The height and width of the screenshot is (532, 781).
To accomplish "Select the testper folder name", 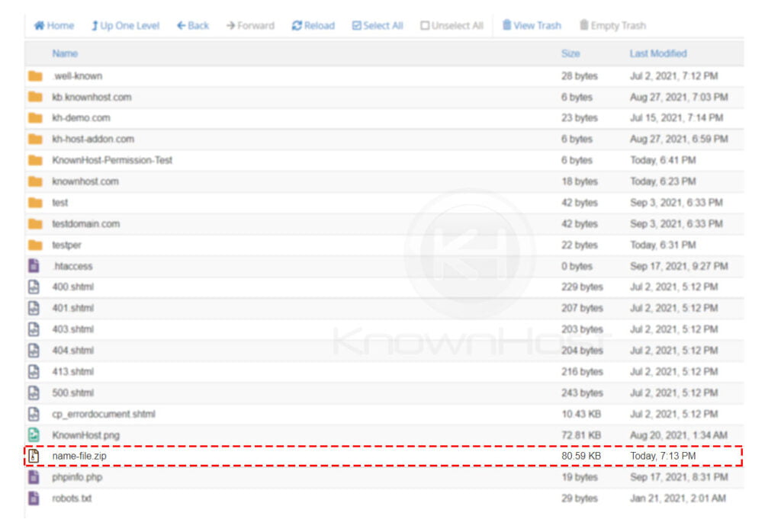I will [x=66, y=245].
